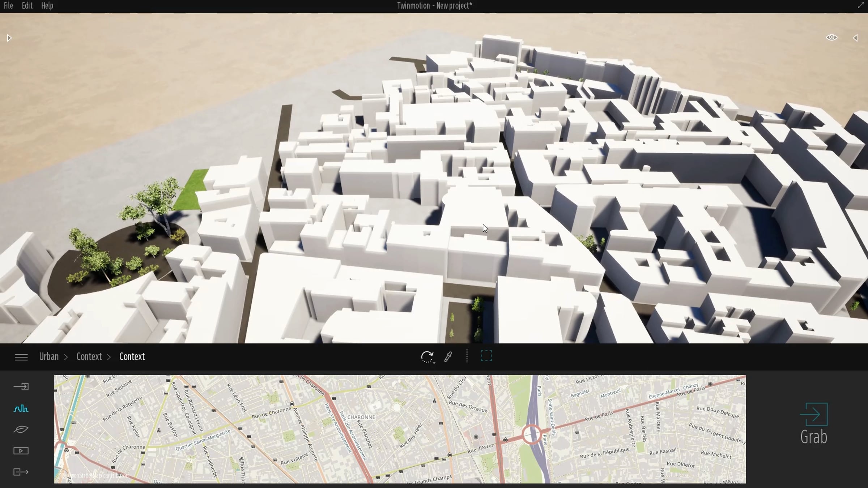Open the Nature leaf icon panel
868x488 pixels.
[21, 429]
